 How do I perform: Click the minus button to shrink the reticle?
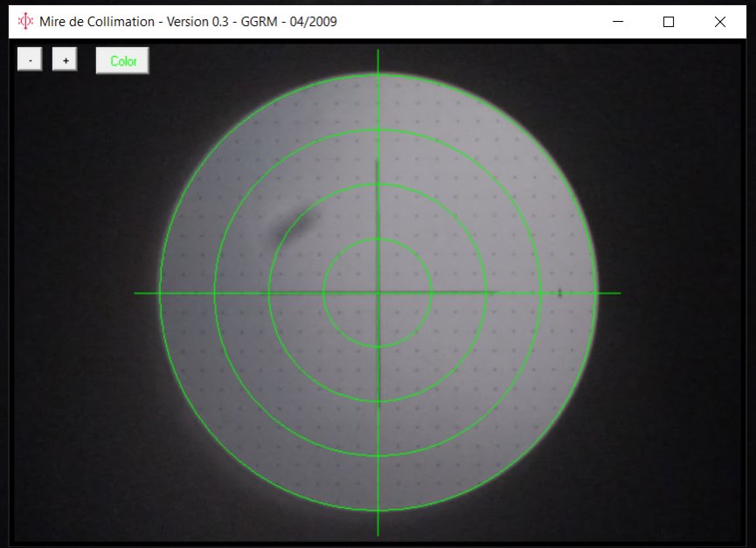pyautogui.click(x=30, y=60)
